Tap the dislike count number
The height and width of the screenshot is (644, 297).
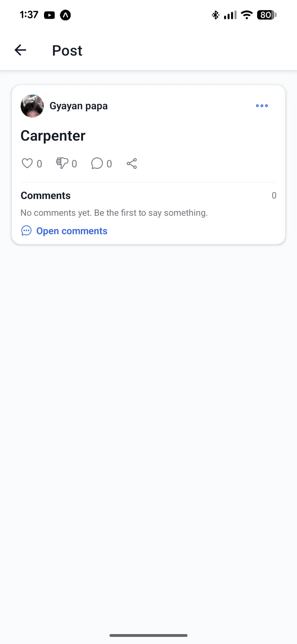point(74,164)
